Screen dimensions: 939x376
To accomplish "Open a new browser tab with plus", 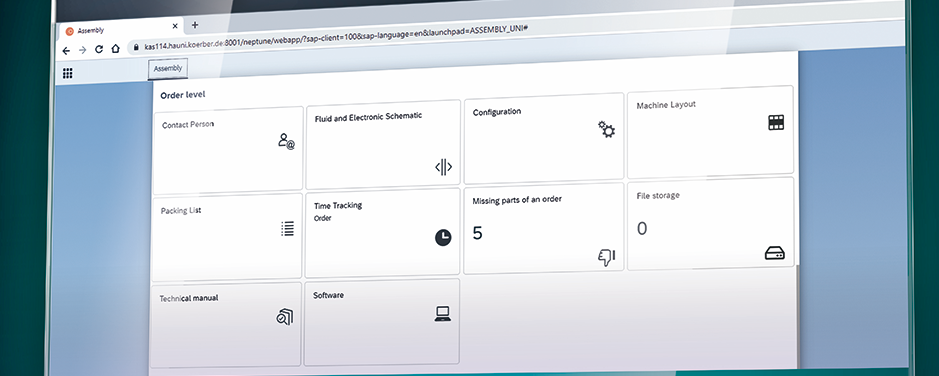I will 195,25.
